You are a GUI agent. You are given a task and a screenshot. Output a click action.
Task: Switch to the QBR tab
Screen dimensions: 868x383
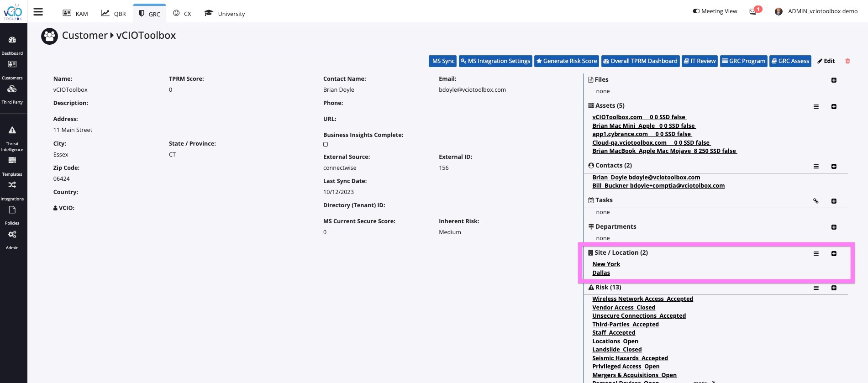tap(113, 14)
